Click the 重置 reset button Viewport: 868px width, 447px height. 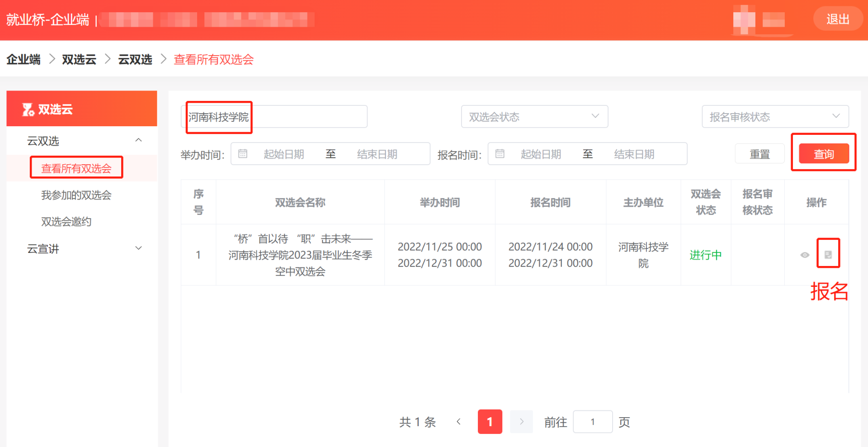pos(759,154)
